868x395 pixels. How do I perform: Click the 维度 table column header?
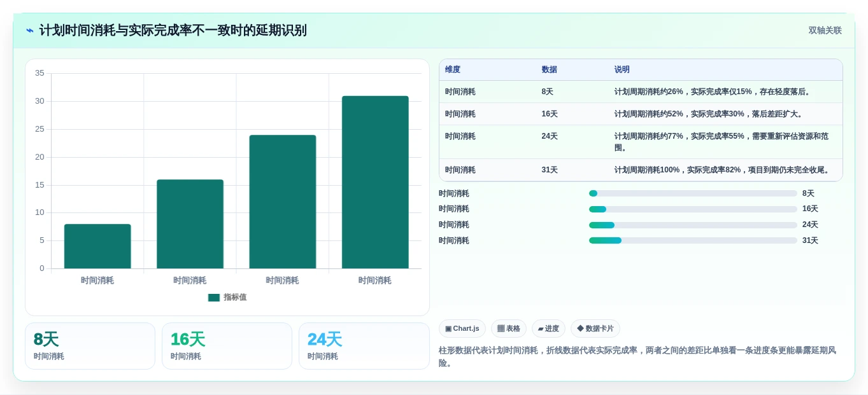coord(453,70)
